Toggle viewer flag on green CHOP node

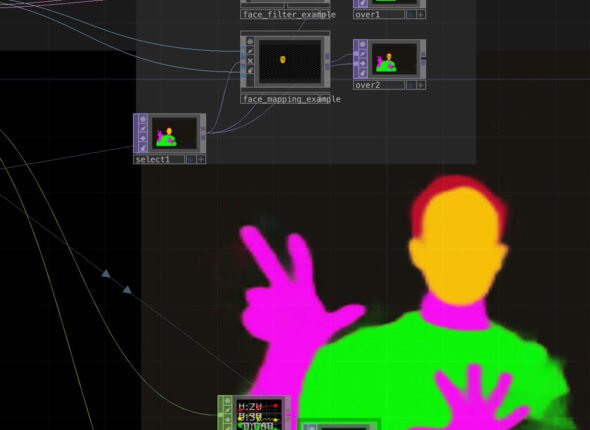(227, 401)
